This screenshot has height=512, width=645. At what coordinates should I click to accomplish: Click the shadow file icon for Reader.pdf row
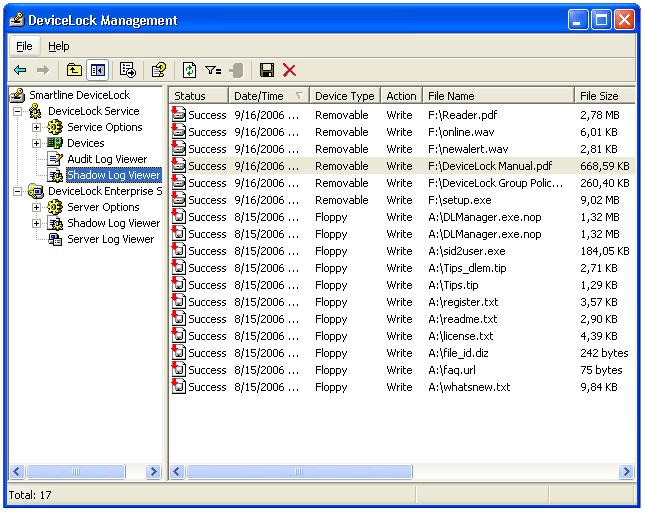click(x=179, y=115)
